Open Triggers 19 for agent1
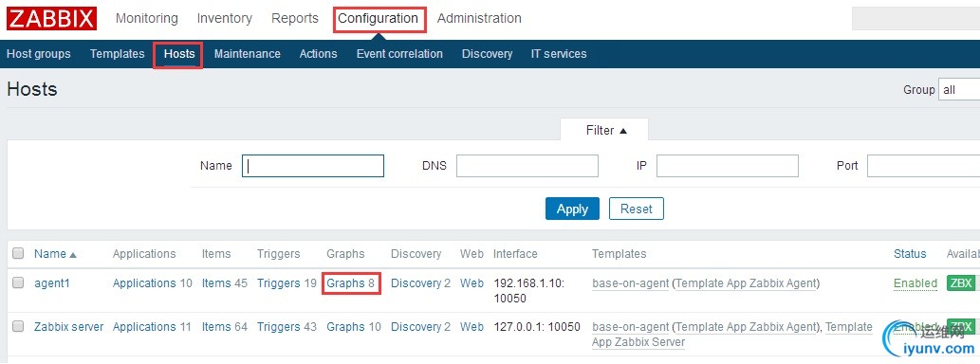The height and width of the screenshot is (364, 980). pos(287,282)
